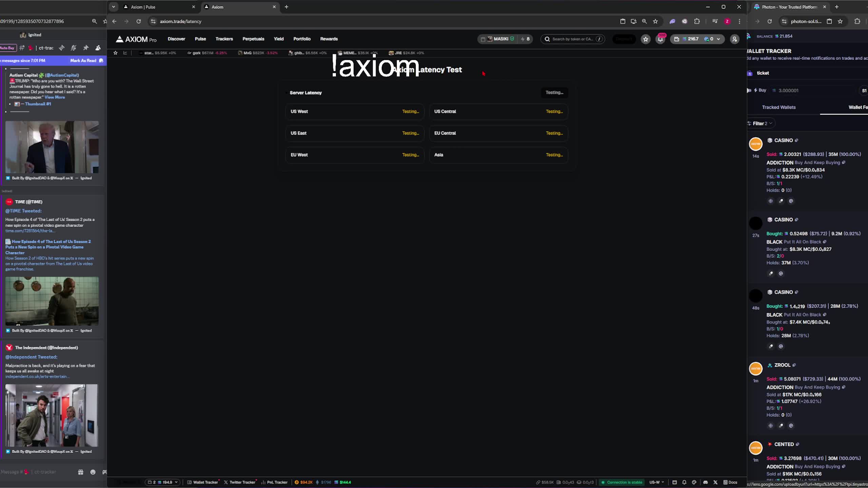The image size is (868, 488).
Task: Open the Twitter Tracker in the bottom bar
Action: (240, 482)
